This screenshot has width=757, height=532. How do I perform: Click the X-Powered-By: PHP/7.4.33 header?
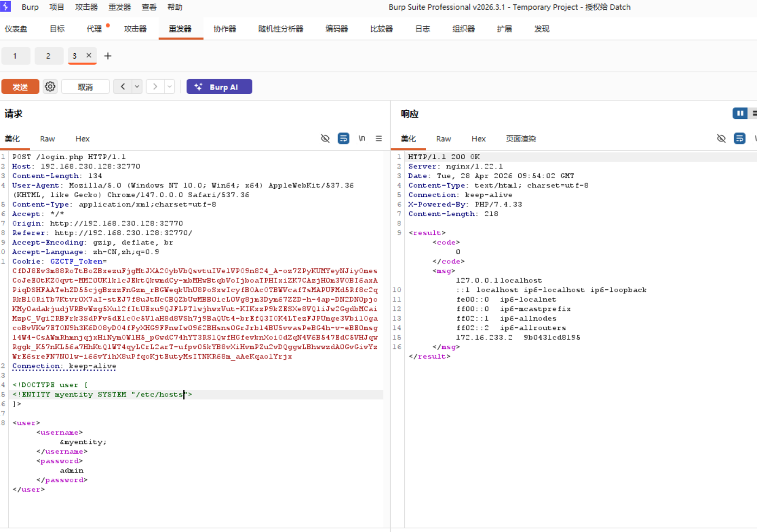click(465, 204)
